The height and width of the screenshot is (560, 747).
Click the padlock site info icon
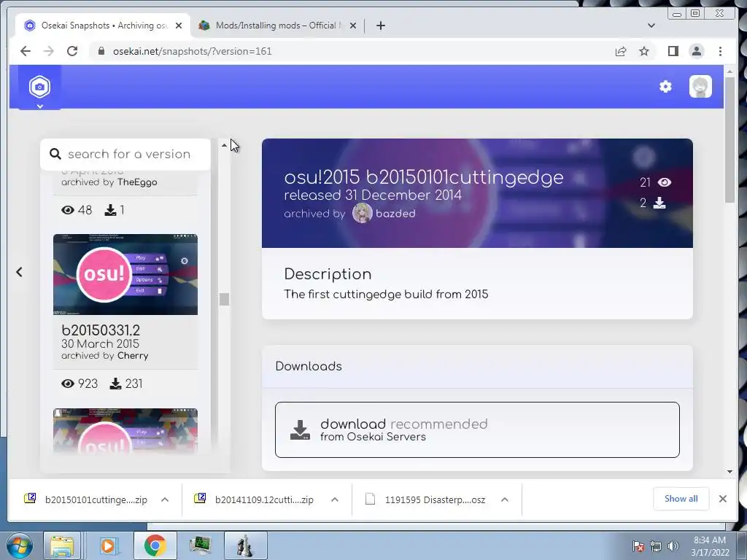(101, 51)
